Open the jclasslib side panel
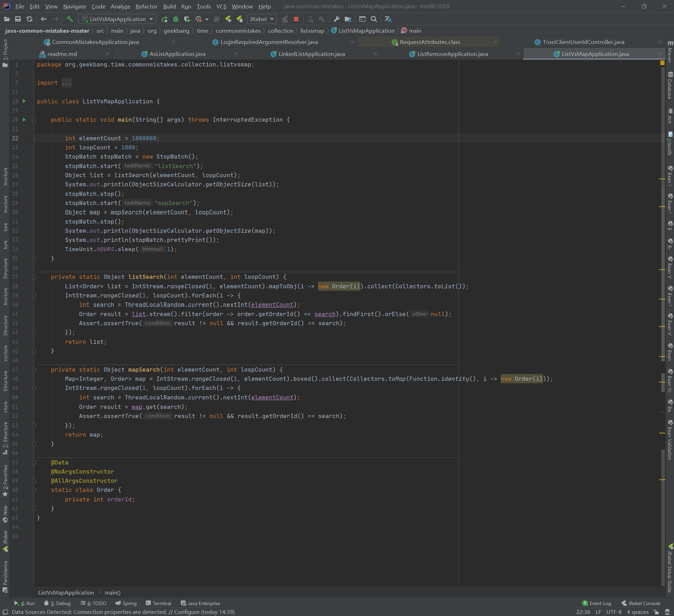Viewport: 674px width, 616px height. point(670,143)
